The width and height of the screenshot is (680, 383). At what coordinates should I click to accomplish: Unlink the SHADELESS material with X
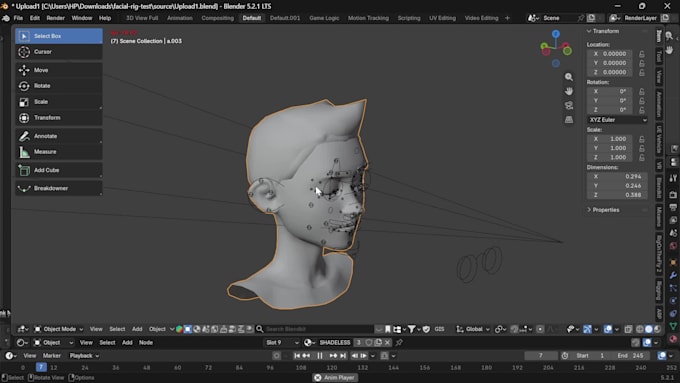(387, 343)
